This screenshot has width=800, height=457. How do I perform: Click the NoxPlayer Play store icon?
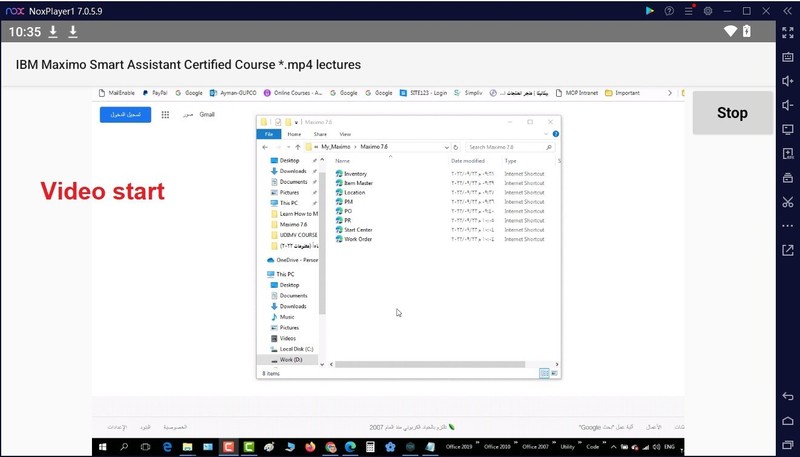[x=650, y=11]
